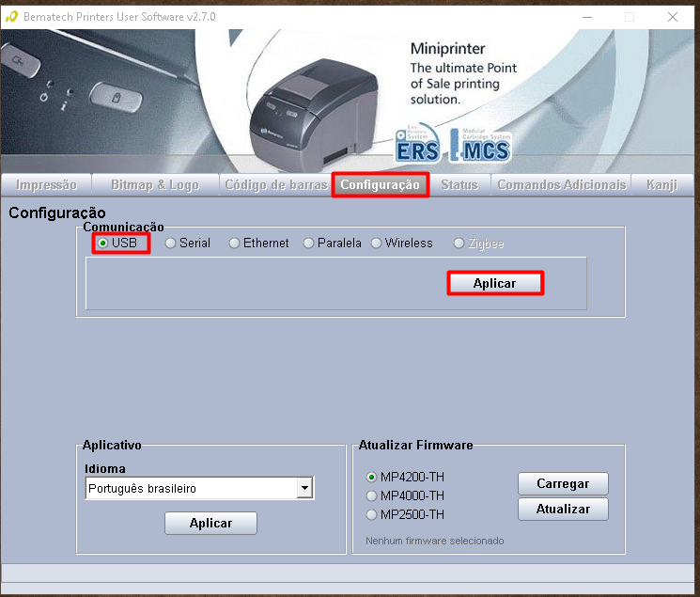Viewport: 700px width, 597px height.
Task: Click 'Nenhum firmware selecionado' status text
Action: click(x=435, y=541)
